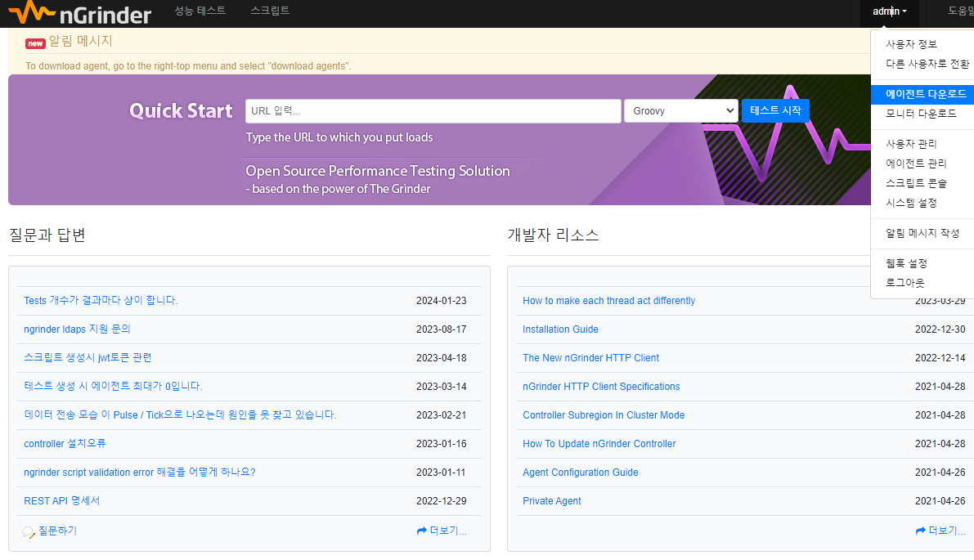Select 다른 사용자로 전환 menu item

[x=927, y=64]
